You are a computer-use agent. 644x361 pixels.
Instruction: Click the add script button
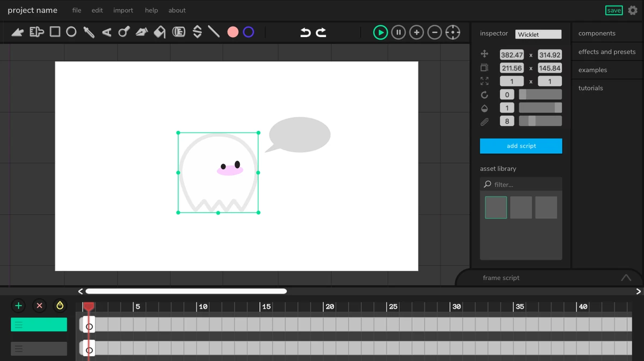[521, 146]
